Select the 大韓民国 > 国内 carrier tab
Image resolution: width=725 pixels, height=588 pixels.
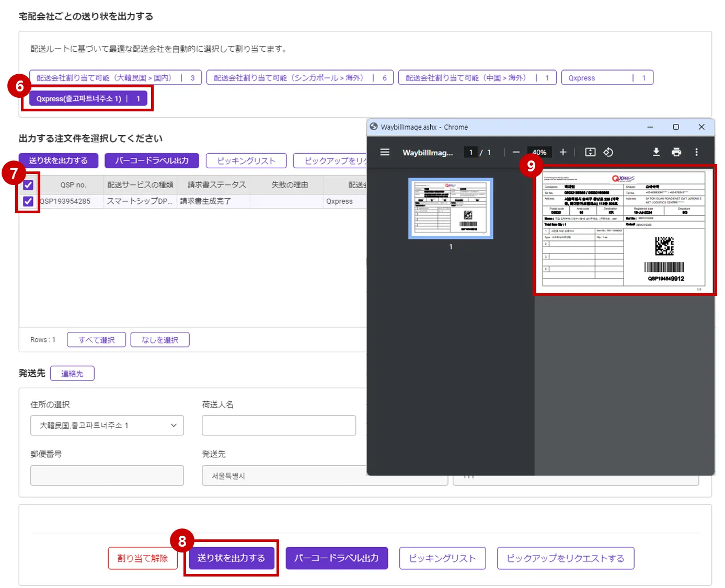point(116,78)
